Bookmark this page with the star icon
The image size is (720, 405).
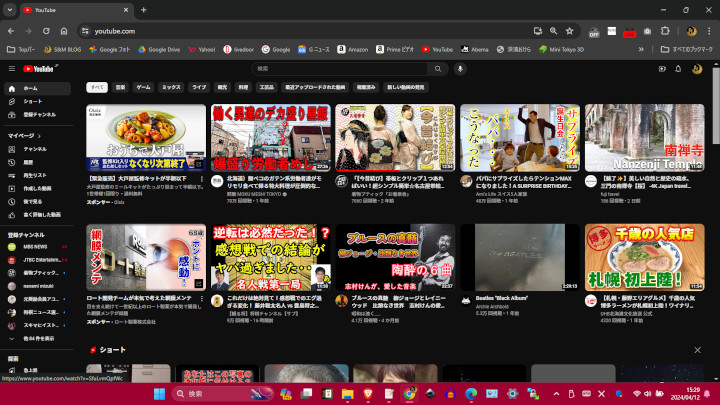[x=569, y=31]
